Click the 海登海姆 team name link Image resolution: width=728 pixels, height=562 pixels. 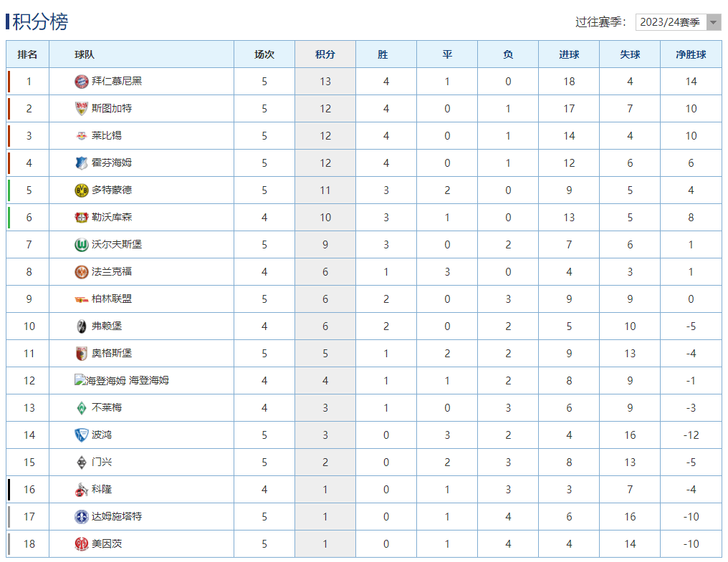point(149,381)
